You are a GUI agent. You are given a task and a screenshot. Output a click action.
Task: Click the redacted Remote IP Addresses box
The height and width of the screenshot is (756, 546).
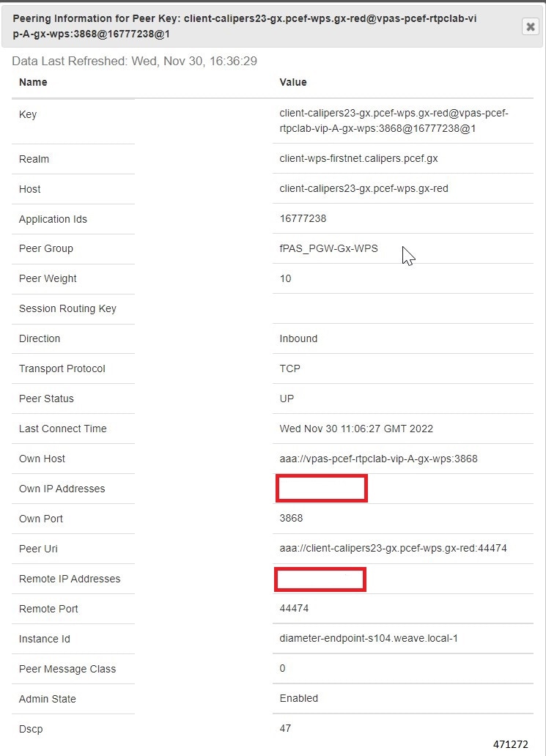(x=320, y=579)
